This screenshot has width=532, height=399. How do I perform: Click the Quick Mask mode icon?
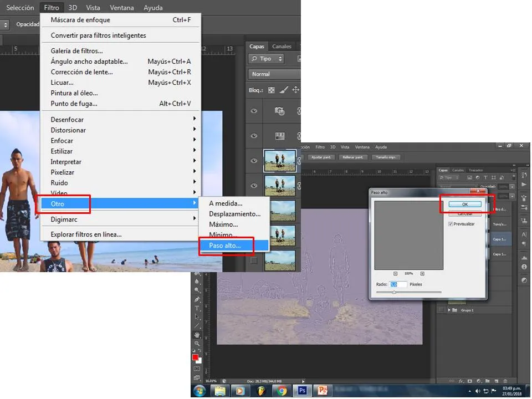(197, 369)
